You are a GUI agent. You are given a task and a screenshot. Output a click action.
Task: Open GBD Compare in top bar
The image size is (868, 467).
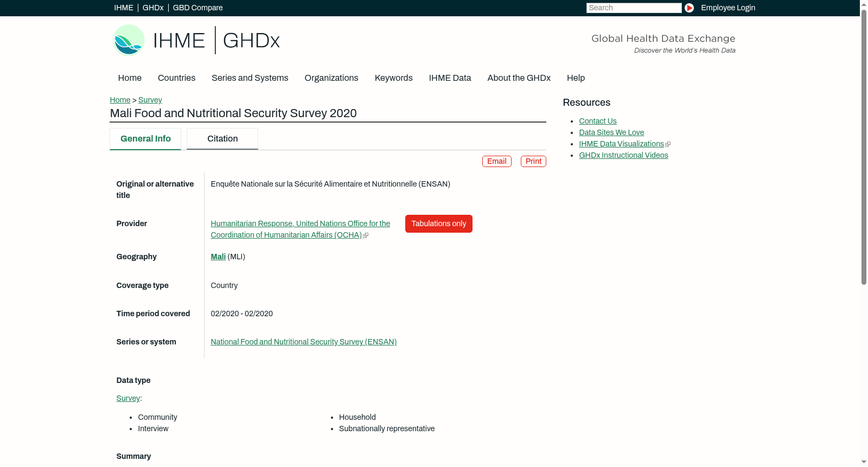pyautogui.click(x=197, y=8)
